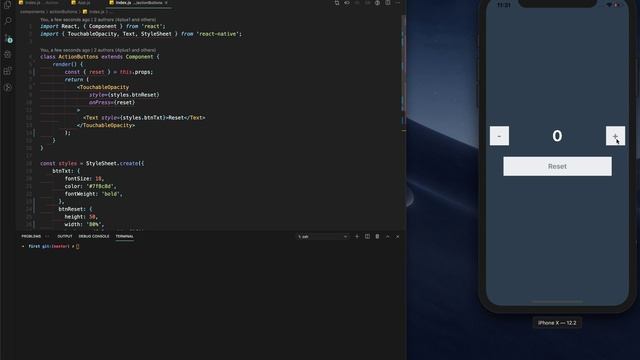Tap the Reset button in the simulator
This screenshot has width=640, height=360.
pyautogui.click(x=557, y=167)
